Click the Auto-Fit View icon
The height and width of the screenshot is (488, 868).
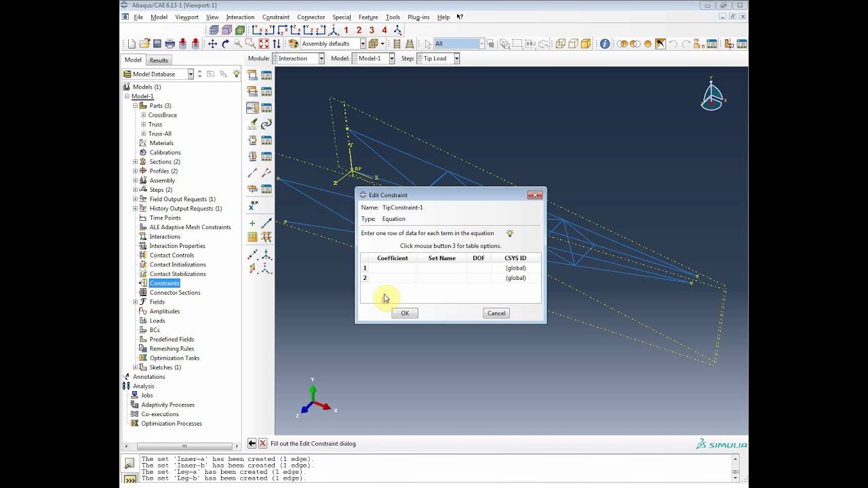coord(263,43)
